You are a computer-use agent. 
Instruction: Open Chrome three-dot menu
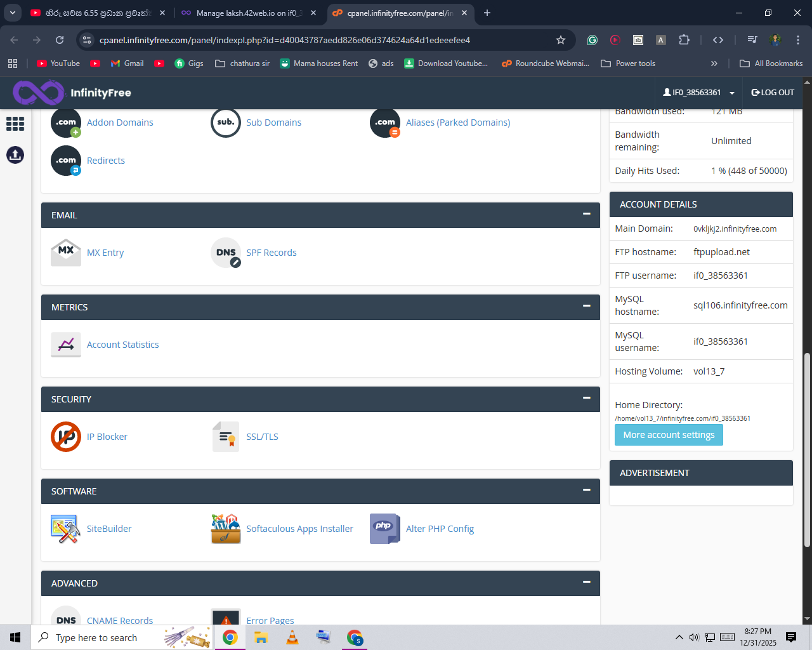[x=798, y=40]
